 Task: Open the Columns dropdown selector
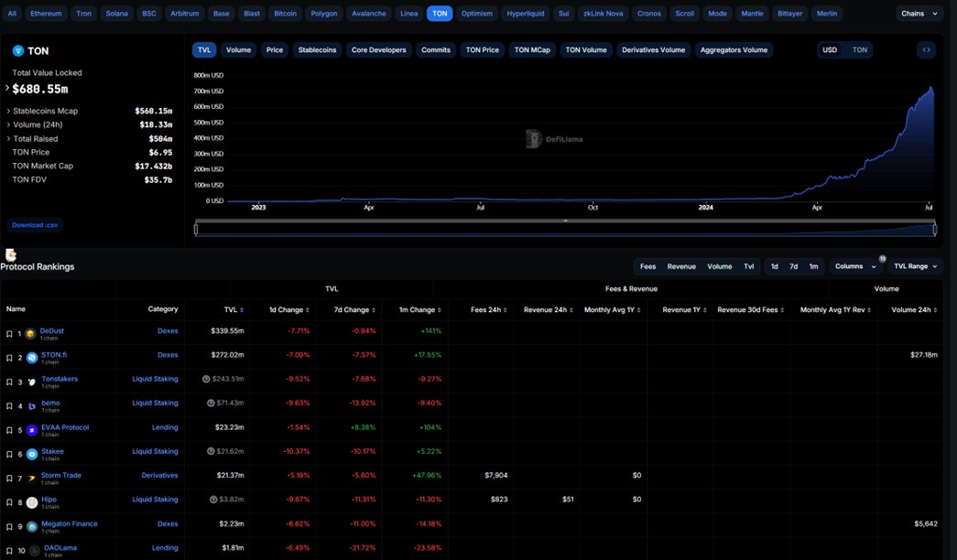point(855,266)
